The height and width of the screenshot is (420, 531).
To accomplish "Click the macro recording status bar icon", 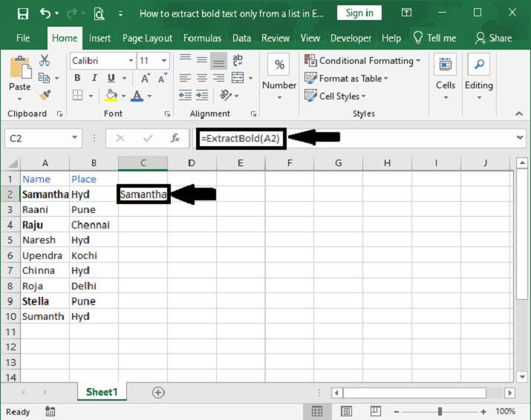I will coord(50,412).
